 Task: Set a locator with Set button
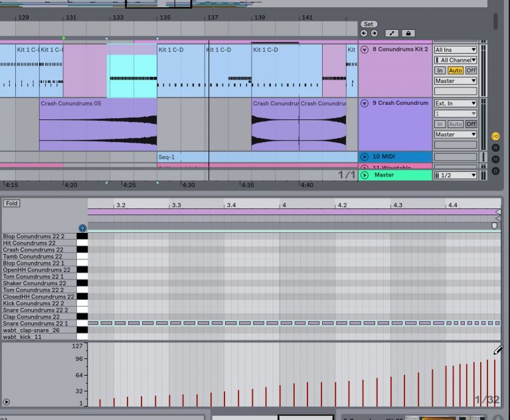369,24
